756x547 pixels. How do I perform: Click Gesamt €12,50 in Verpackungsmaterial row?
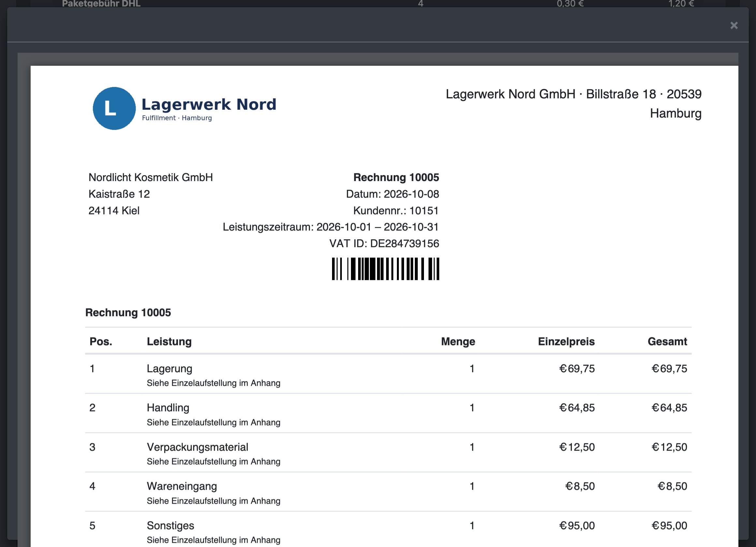tap(669, 447)
